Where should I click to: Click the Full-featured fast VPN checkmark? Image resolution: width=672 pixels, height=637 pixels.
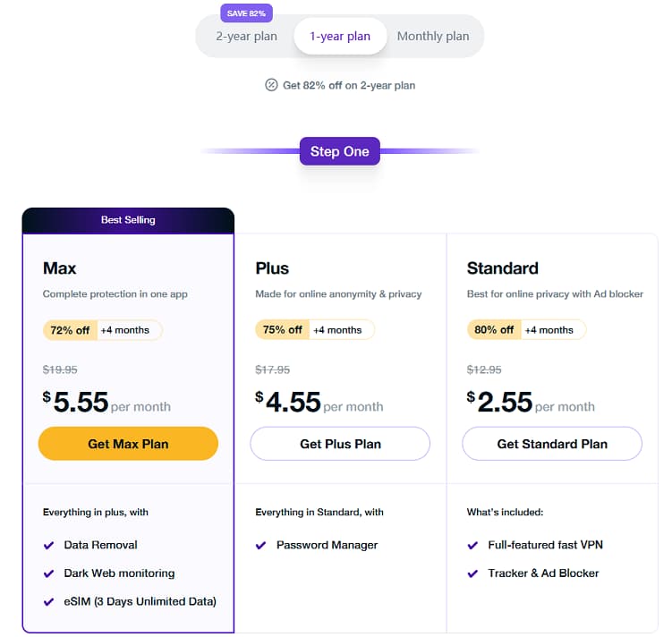click(472, 545)
